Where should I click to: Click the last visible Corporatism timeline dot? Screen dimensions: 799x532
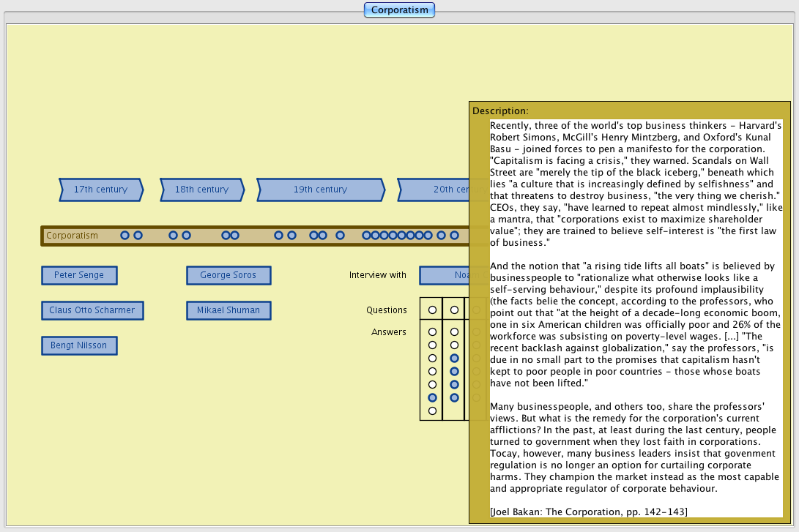[x=454, y=236]
